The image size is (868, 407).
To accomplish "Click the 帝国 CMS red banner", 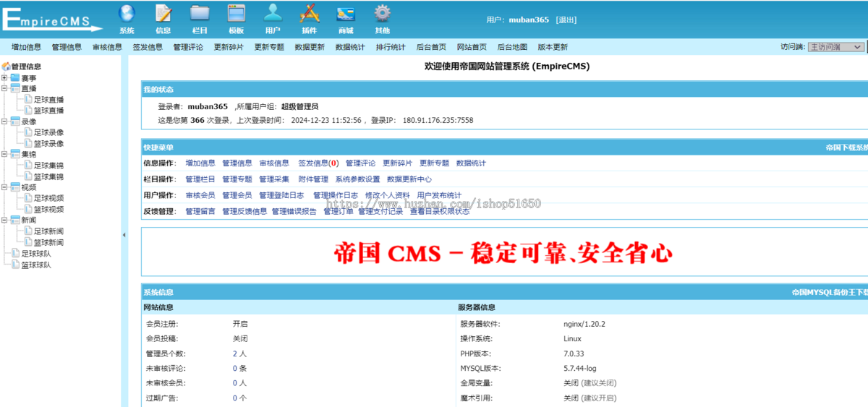I will pyautogui.click(x=503, y=253).
